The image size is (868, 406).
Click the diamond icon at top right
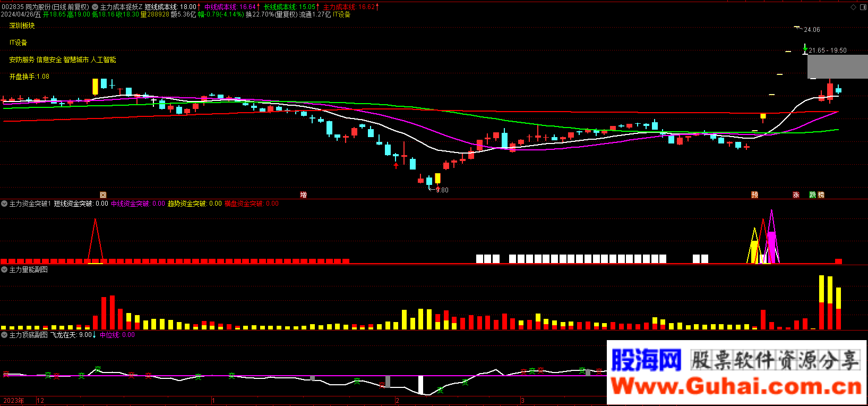coord(853,7)
